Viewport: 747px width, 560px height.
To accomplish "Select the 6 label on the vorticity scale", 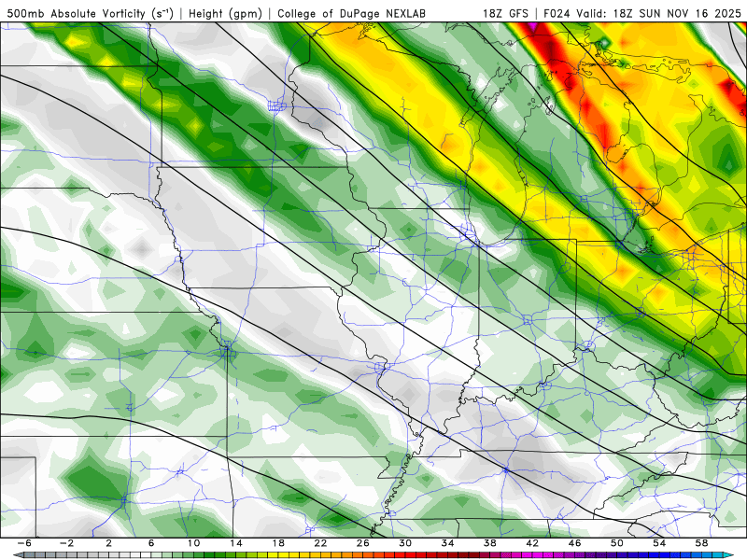I will (151, 543).
